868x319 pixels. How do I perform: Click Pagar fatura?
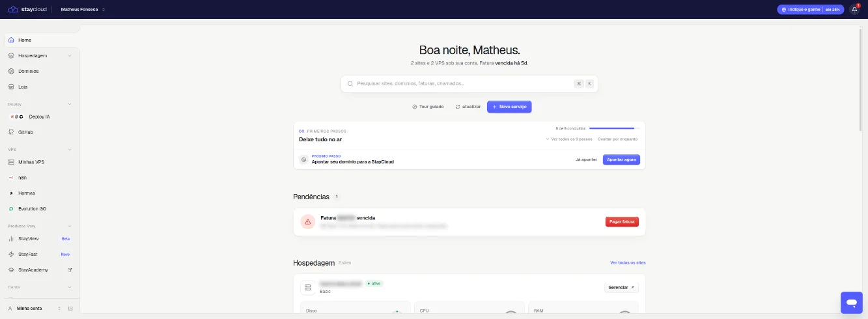pos(622,222)
